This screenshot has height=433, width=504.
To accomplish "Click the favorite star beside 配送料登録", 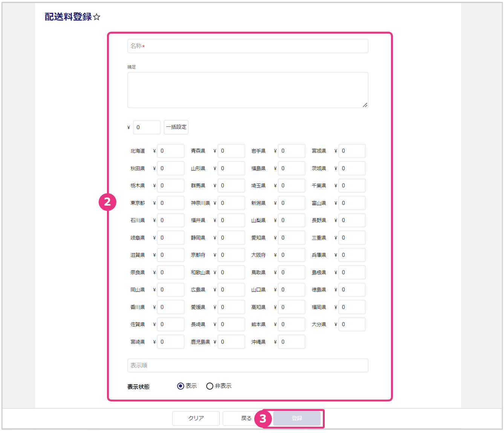I will click(x=97, y=17).
